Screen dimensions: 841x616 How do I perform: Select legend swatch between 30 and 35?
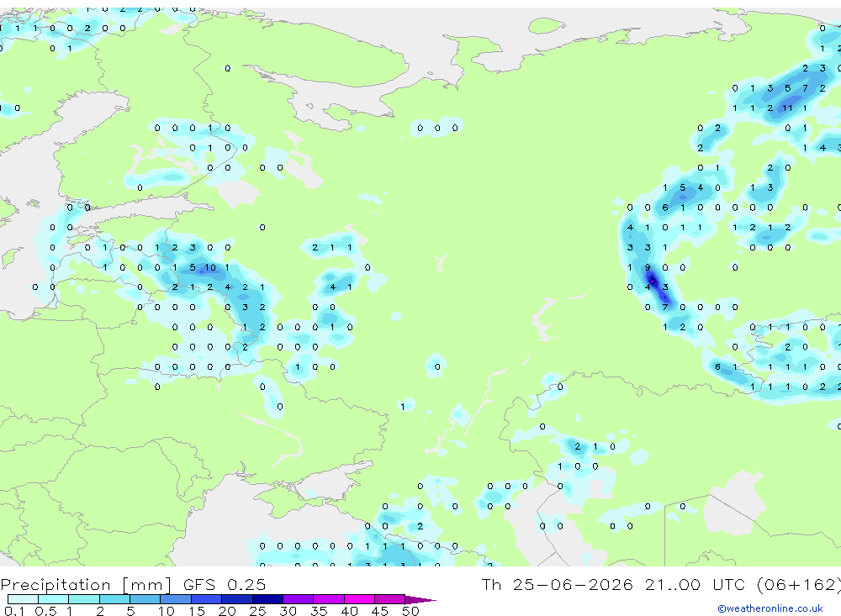[x=299, y=599]
